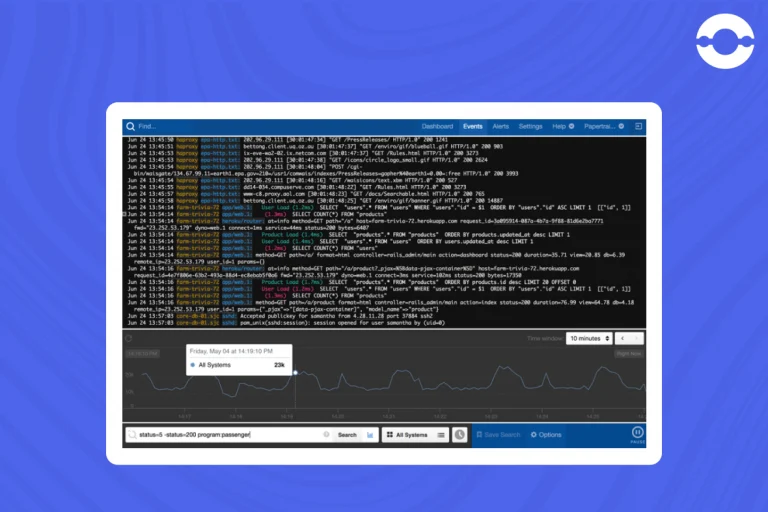The width and height of the screenshot is (768, 512).
Task: Click the 14:19:10 PM time label on the graph
Action: (x=142, y=354)
